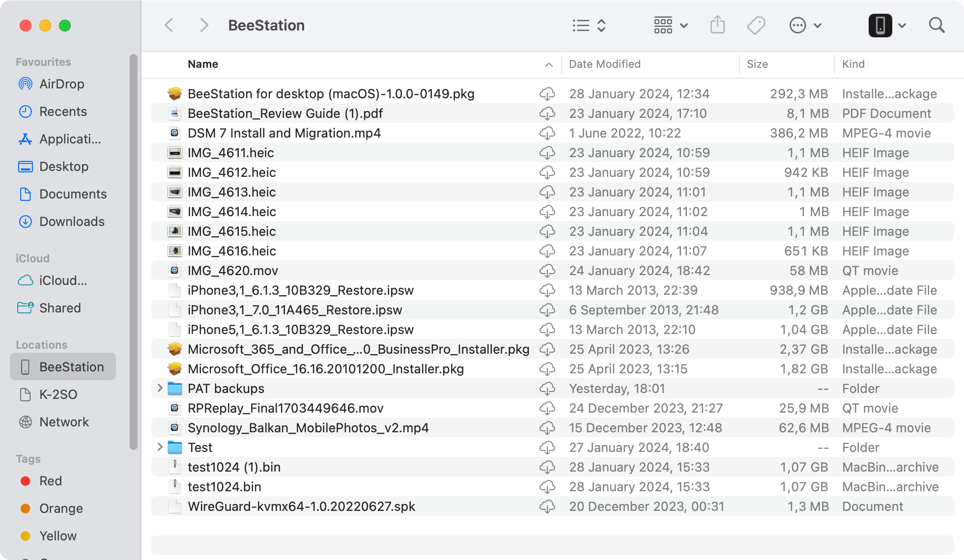Download BeeStation for desktop pkg from cloud
The image size is (964, 560).
click(x=547, y=94)
